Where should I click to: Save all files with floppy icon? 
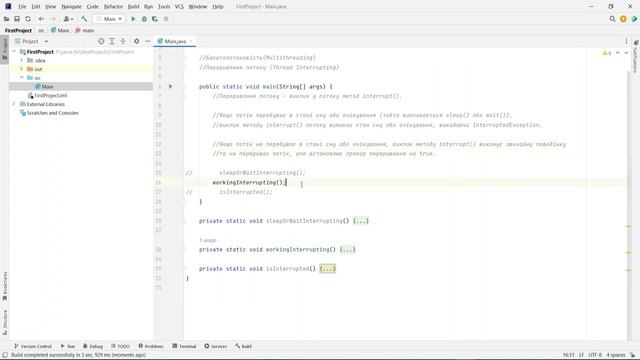click(17, 19)
